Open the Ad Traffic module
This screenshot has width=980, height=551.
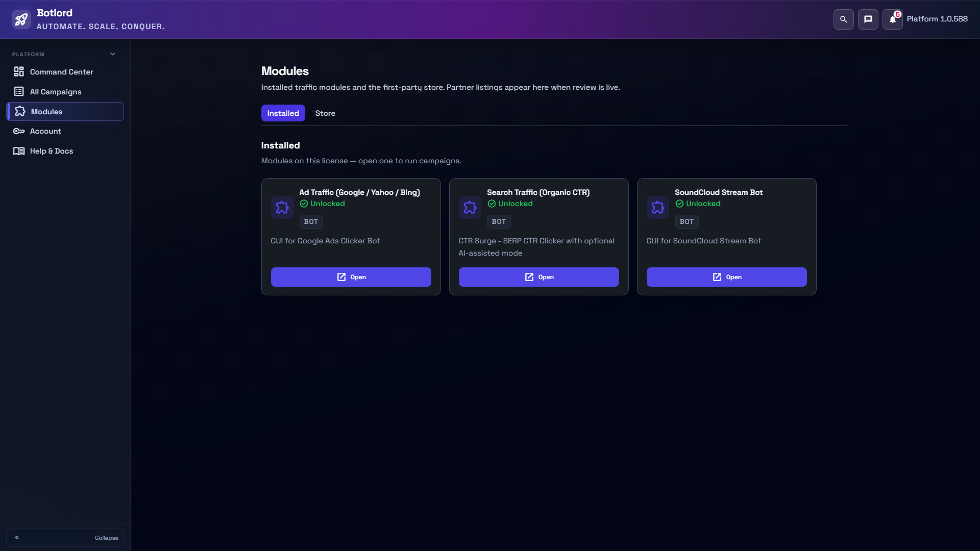click(x=351, y=277)
